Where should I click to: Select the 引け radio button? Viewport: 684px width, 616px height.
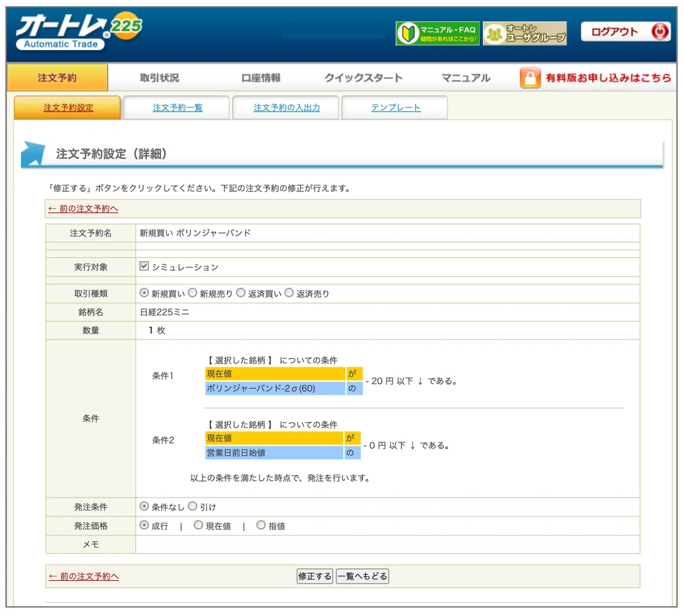coord(193,506)
